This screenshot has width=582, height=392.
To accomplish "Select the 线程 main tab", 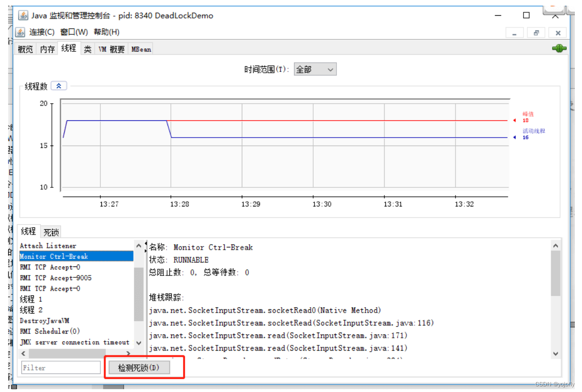I will coord(69,48).
